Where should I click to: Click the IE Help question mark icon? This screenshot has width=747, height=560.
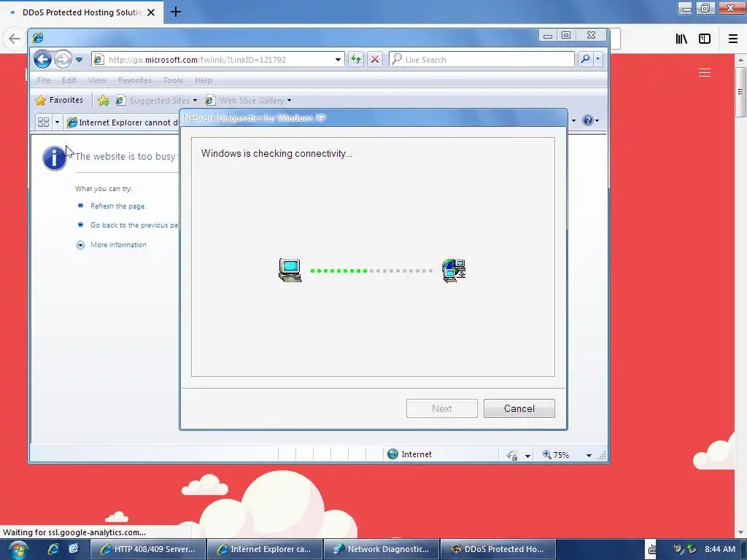click(x=587, y=120)
